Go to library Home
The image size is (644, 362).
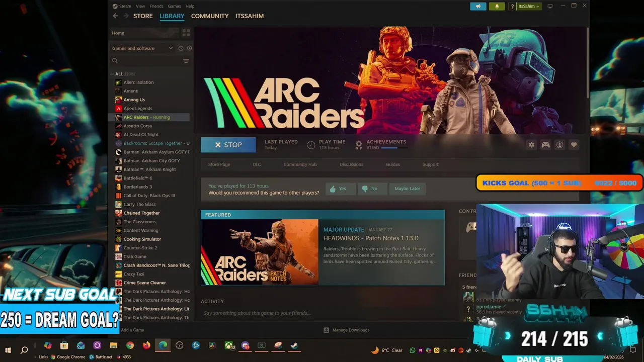tap(145, 33)
